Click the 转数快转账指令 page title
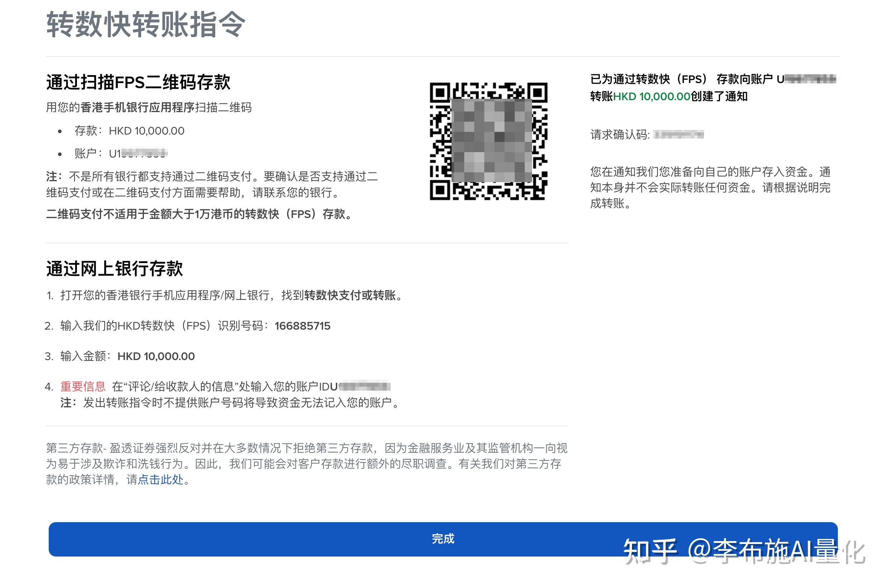 click(x=146, y=23)
